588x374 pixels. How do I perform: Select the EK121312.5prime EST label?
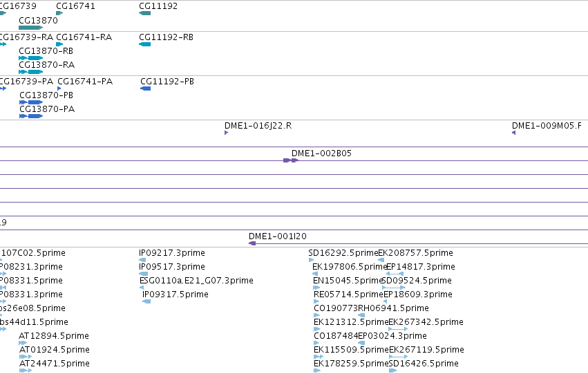click(351, 322)
